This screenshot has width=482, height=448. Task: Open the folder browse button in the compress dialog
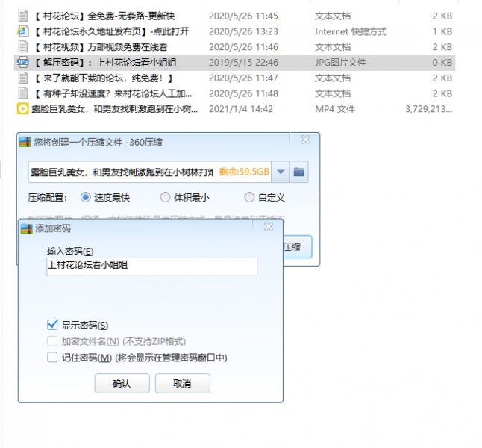298,172
